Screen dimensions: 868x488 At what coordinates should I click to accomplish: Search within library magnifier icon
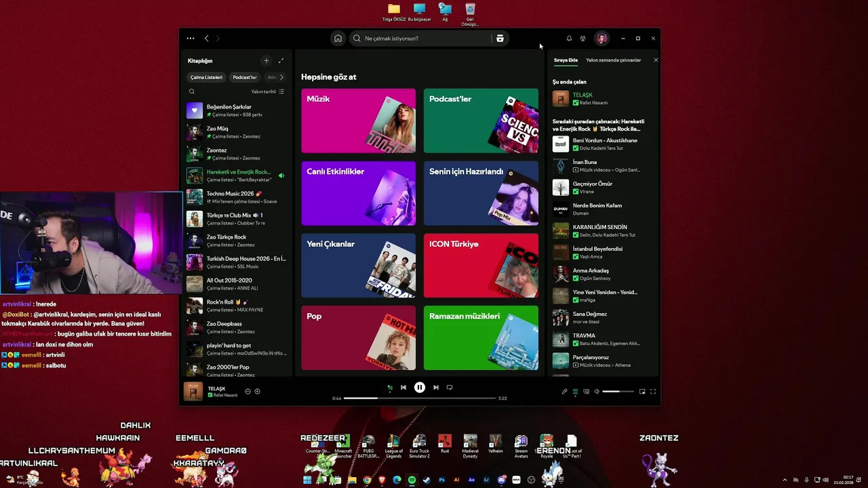click(x=192, y=91)
